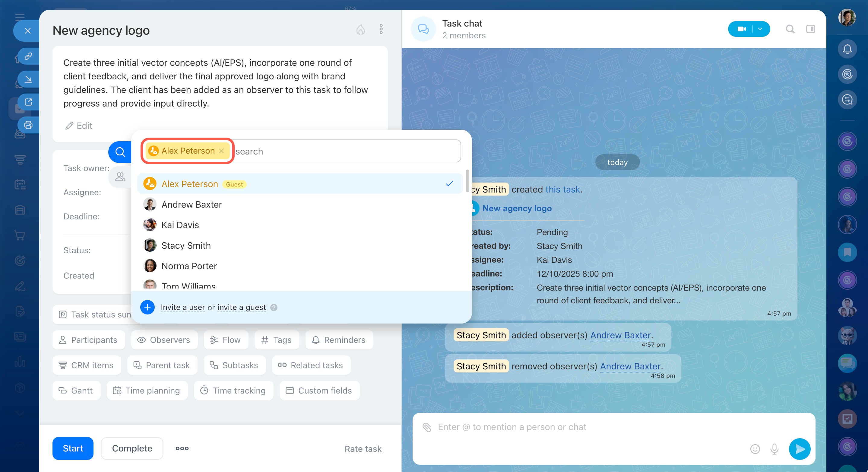
Task: Click the user search input field
Action: [344, 151]
